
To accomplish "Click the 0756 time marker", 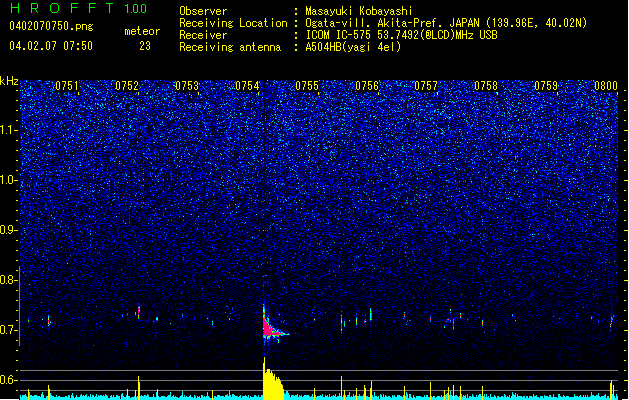I will [x=367, y=86].
